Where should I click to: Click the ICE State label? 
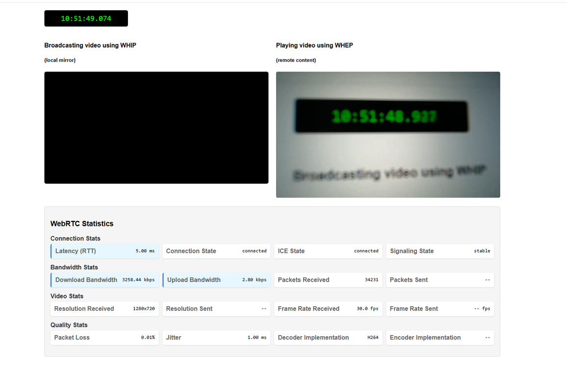tap(291, 251)
